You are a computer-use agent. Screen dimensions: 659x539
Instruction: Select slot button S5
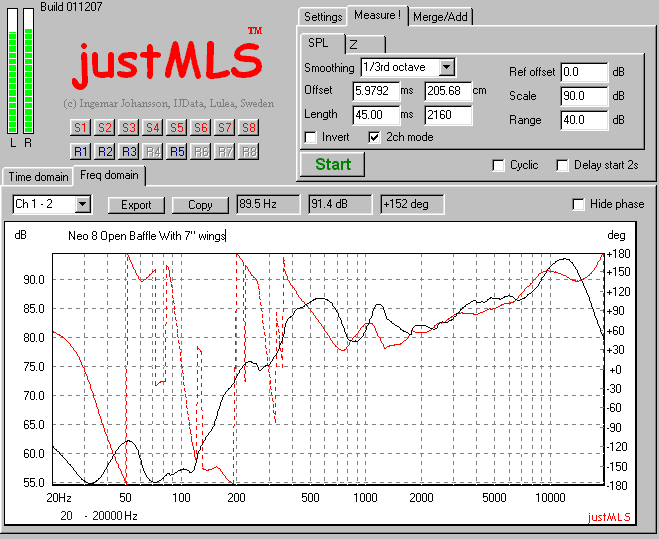pos(176,127)
